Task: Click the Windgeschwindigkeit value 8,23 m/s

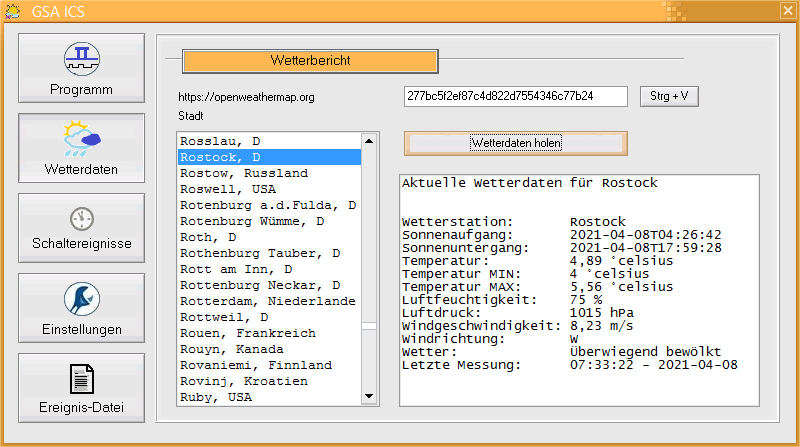Action: [x=602, y=326]
